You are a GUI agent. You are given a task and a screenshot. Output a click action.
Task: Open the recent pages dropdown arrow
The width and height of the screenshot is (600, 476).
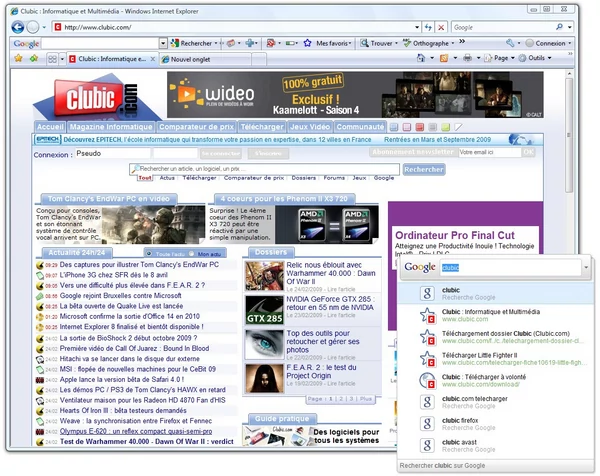(44, 27)
